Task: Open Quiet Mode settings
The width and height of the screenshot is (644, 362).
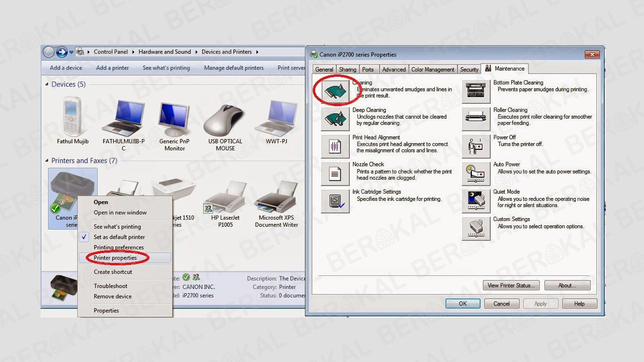Action: 476,201
